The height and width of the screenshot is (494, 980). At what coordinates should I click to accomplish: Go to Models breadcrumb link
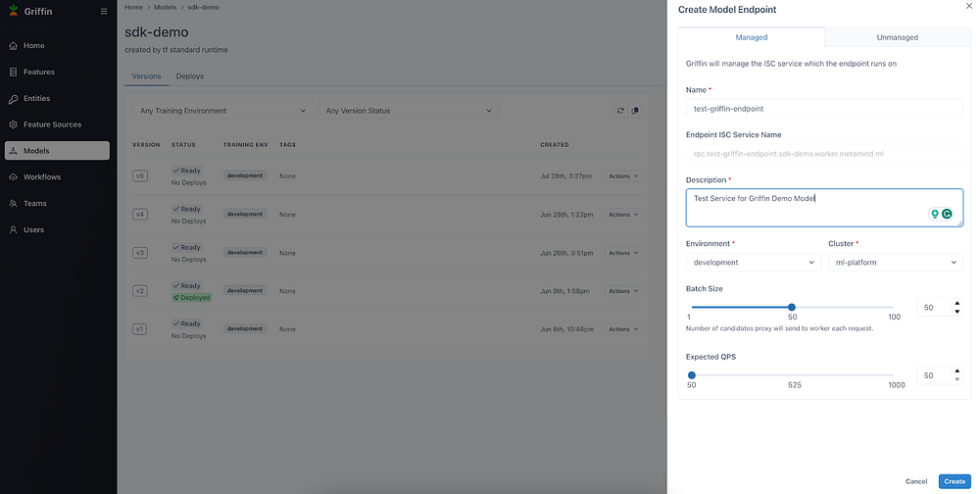click(165, 8)
